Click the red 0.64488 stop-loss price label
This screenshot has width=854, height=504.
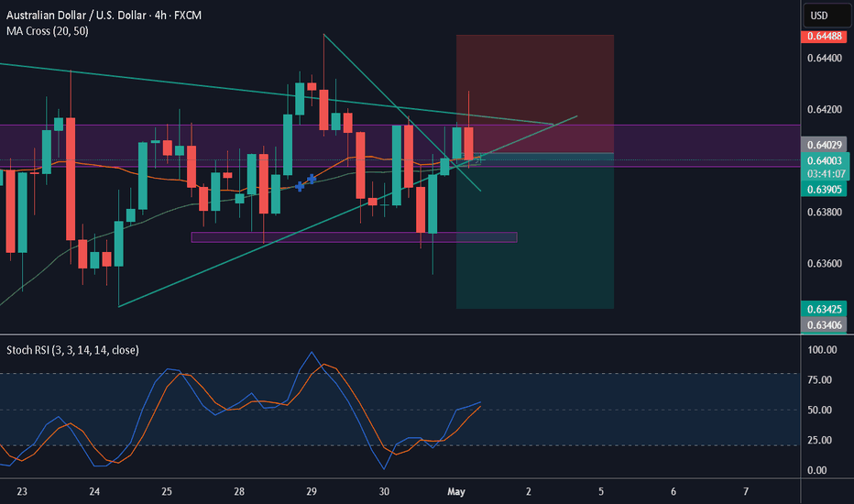824,37
